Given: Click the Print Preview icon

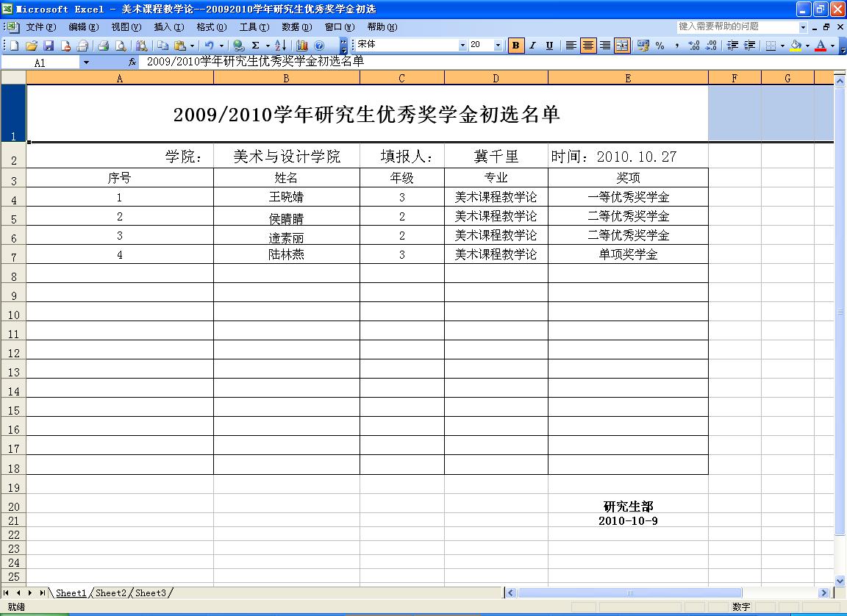Looking at the screenshot, I should pyautogui.click(x=120, y=46).
